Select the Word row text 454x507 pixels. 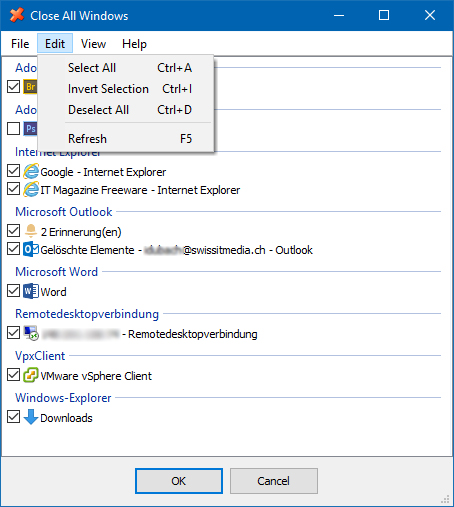tap(53, 292)
